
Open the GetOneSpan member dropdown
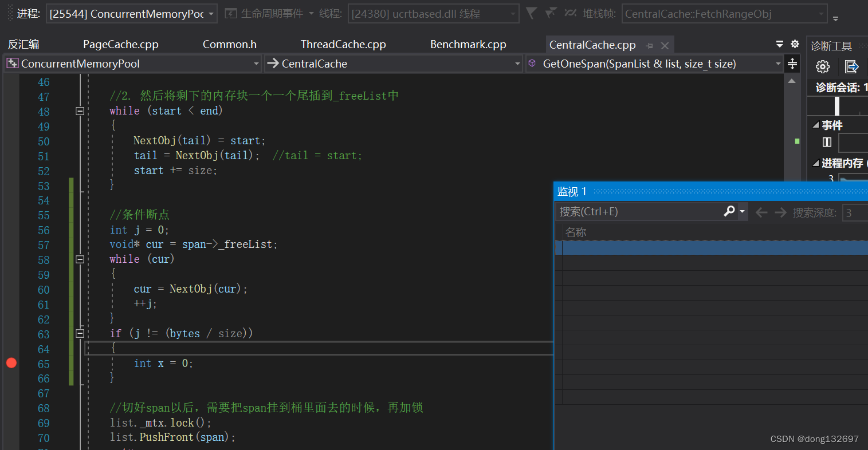coord(654,64)
